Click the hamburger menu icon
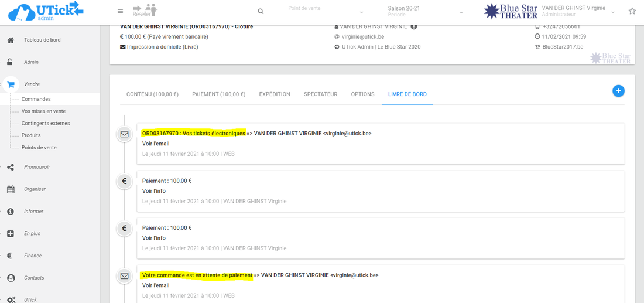644x303 pixels. click(x=121, y=11)
